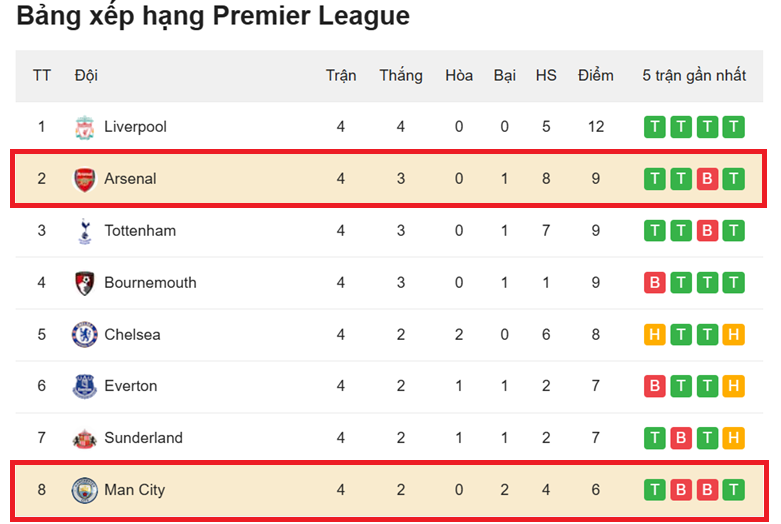Click the Arsenal club crest icon
Image resolution: width=781 pixels, height=524 pixels.
(84, 179)
